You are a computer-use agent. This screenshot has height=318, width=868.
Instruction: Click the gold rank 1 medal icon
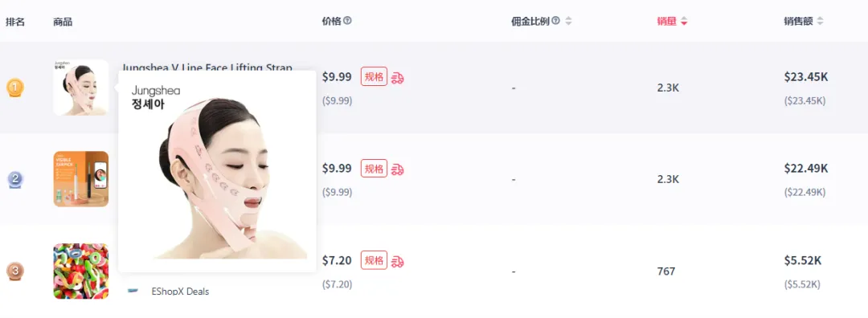15,88
